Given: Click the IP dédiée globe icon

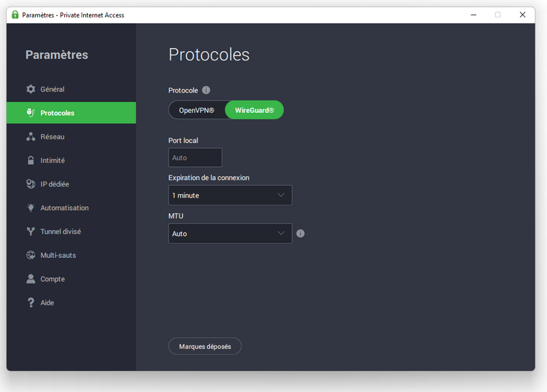Looking at the screenshot, I should point(31,184).
